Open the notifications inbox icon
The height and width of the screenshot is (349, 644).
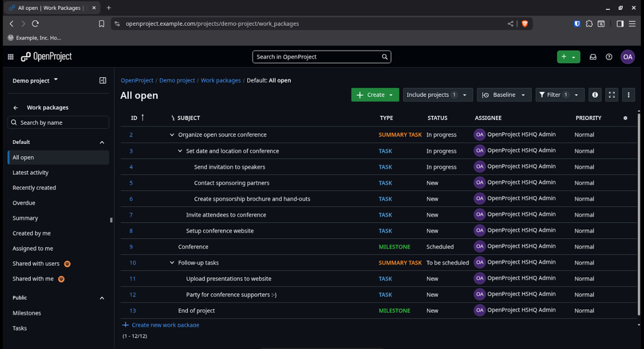click(x=593, y=57)
